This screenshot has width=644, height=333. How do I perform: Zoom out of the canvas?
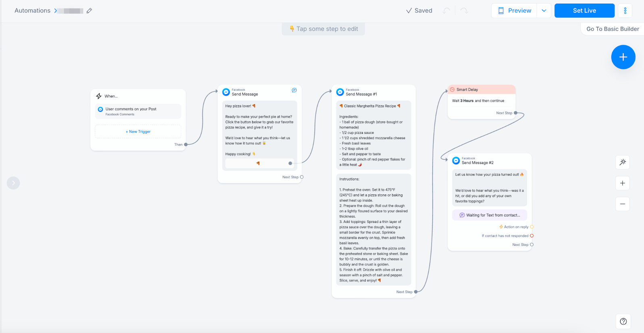click(x=623, y=204)
